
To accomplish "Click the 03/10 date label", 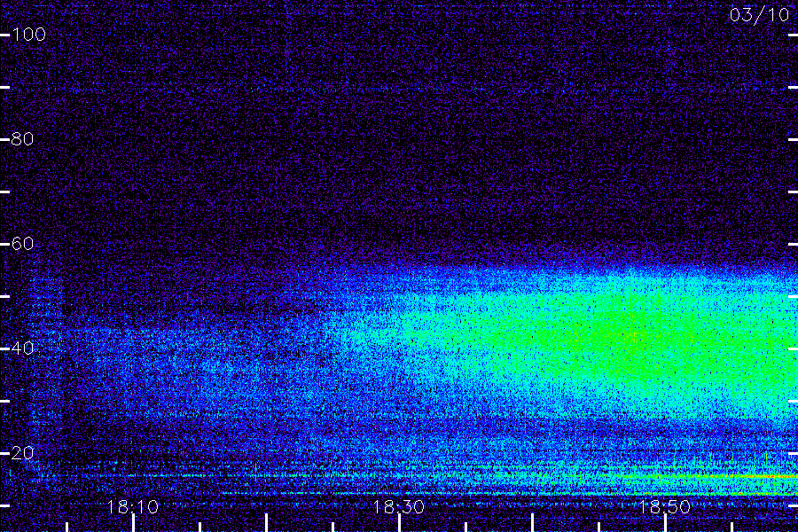I will [x=759, y=15].
